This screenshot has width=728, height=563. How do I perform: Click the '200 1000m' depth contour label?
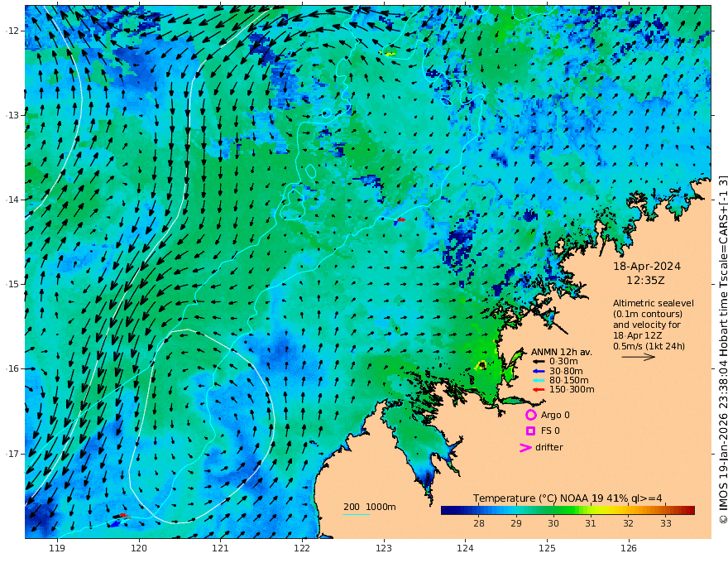click(370, 507)
